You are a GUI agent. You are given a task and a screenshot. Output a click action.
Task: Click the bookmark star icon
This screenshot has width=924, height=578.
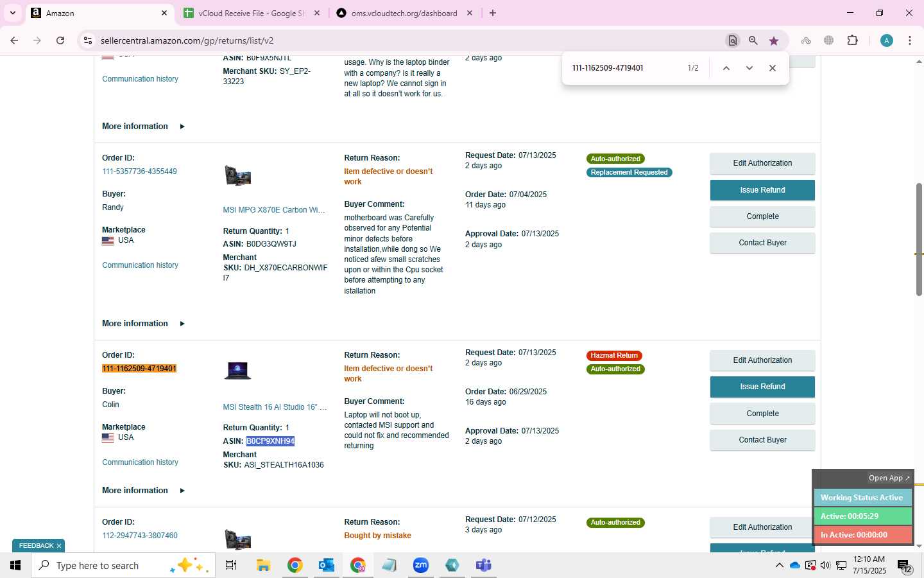coord(774,40)
